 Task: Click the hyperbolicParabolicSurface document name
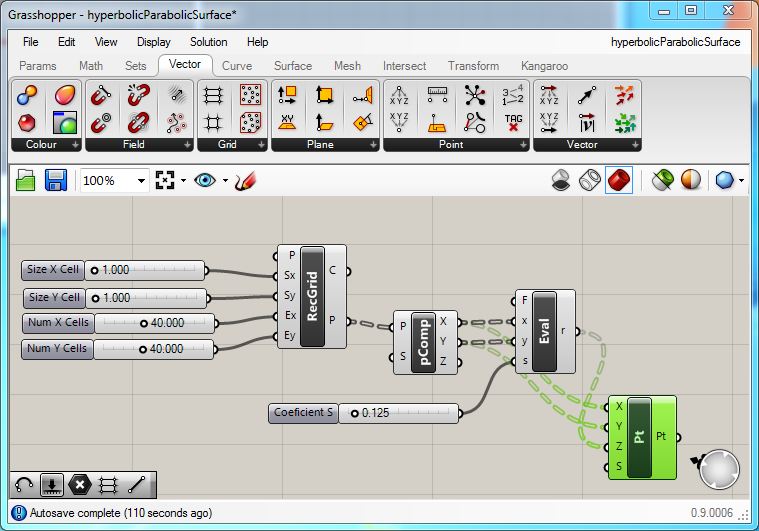pos(675,42)
